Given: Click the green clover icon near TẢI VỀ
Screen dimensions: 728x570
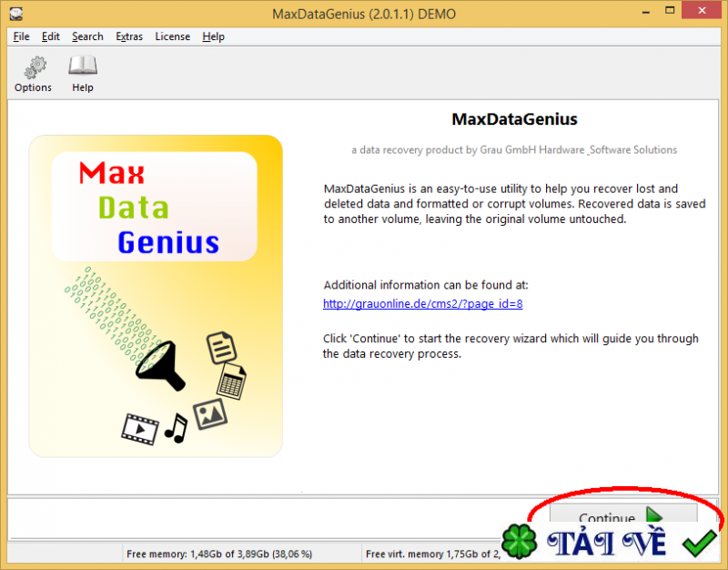Looking at the screenshot, I should [519, 540].
